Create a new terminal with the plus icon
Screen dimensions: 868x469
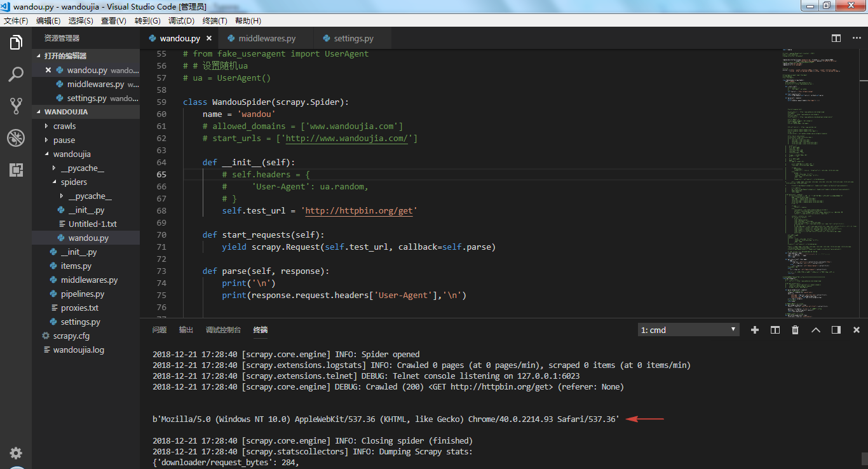point(755,330)
